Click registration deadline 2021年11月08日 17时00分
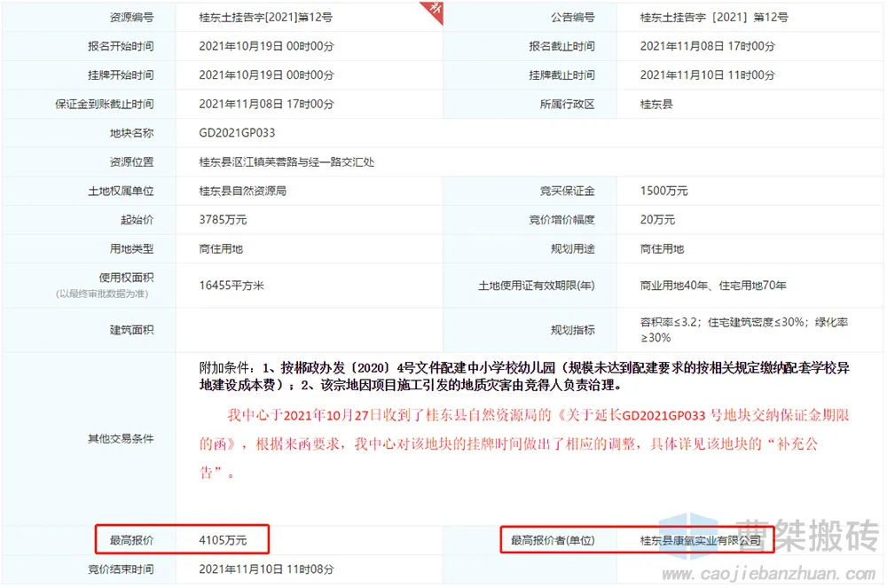The height and width of the screenshot is (588, 887). [707, 46]
